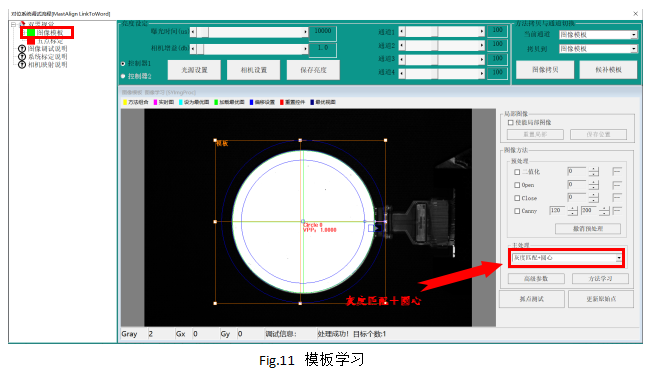
Task: Click the 保存亮度 button
Action: coord(313,70)
